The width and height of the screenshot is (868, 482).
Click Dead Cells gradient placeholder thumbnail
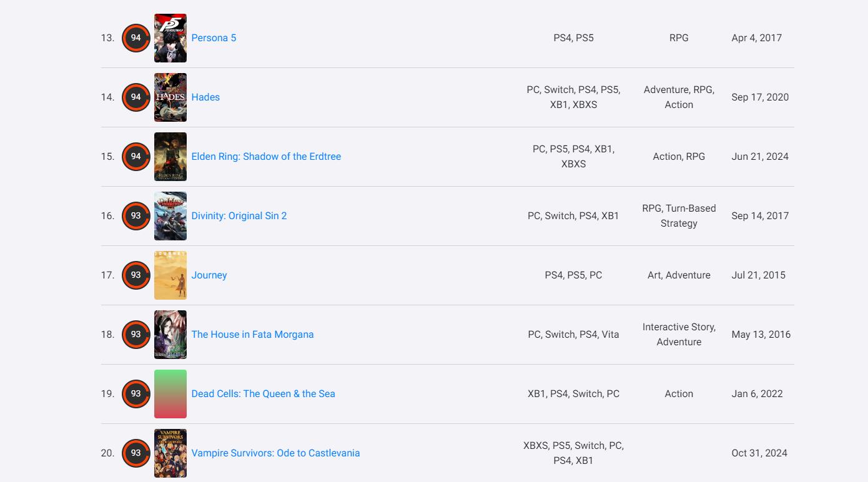click(170, 394)
